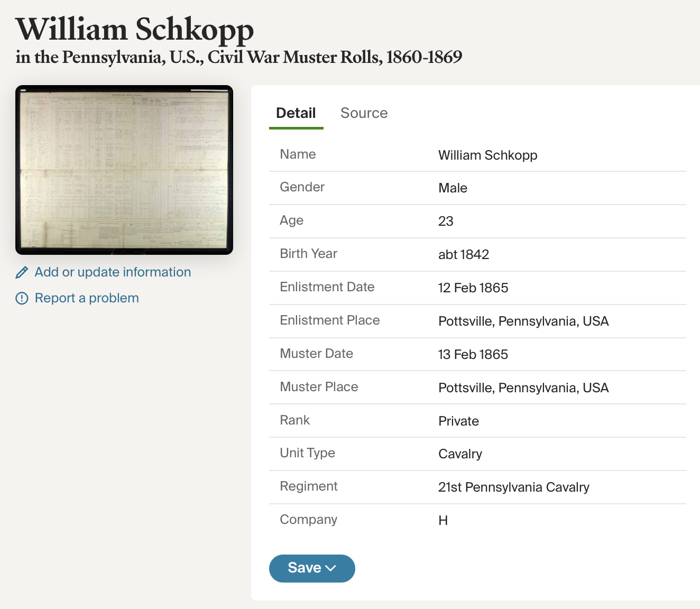The image size is (700, 609).
Task: Click the Muster Date value 13 Feb 1865
Action: pos(473,354)
